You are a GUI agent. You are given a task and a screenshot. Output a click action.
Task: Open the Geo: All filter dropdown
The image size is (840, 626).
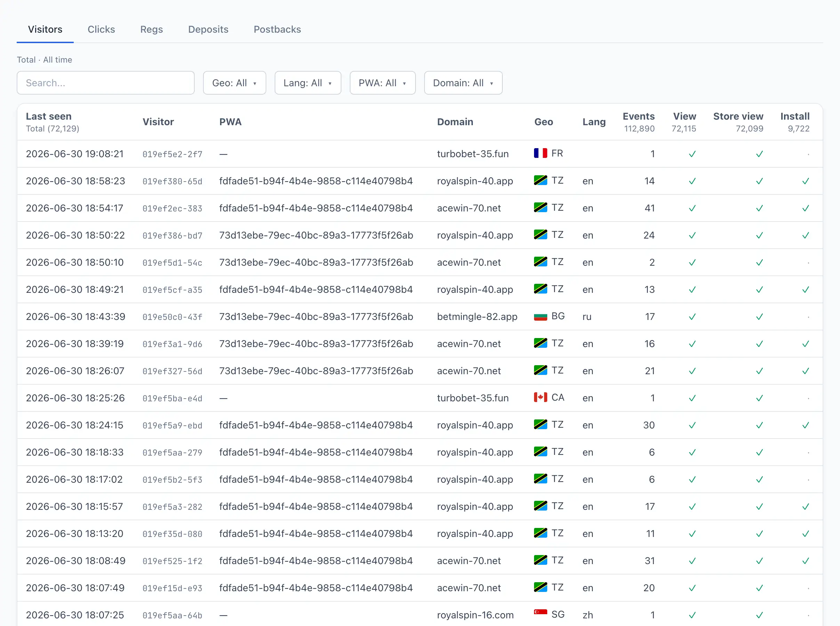pos(234,83)
